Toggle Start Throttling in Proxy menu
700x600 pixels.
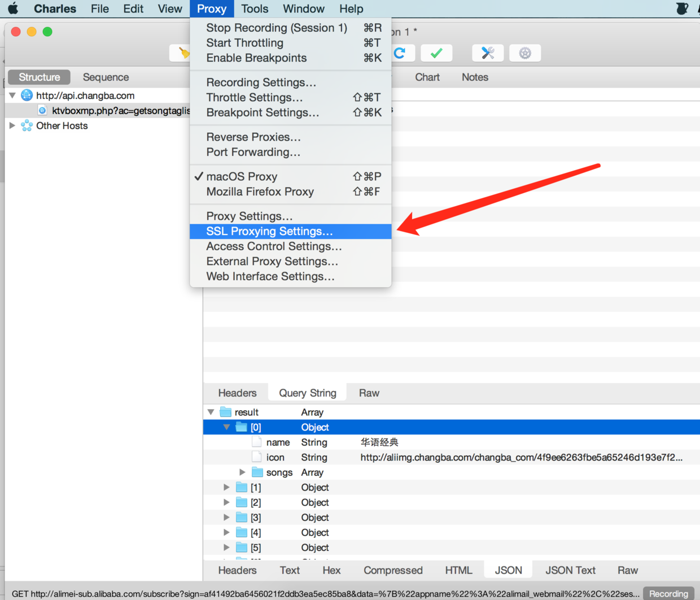point(290,43)
